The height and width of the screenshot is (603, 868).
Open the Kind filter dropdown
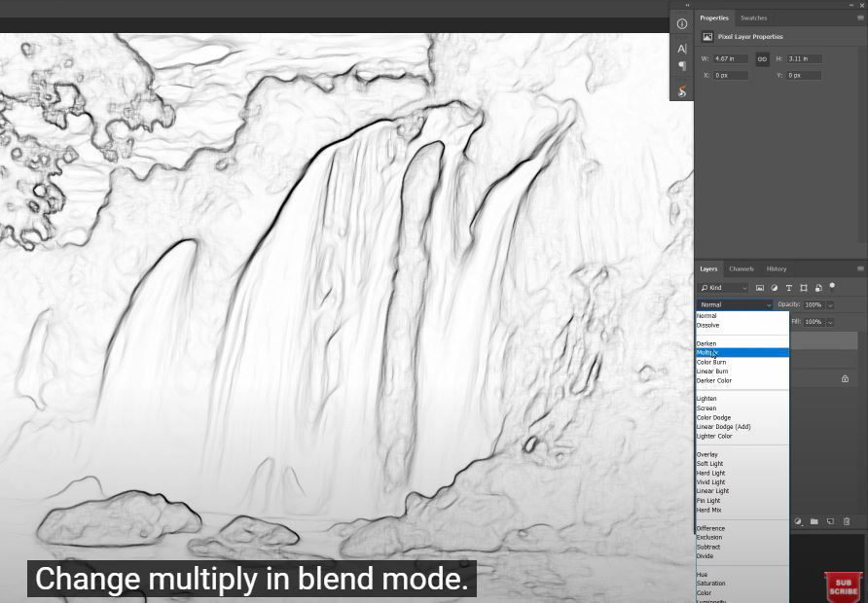click(x=723, y=288)
